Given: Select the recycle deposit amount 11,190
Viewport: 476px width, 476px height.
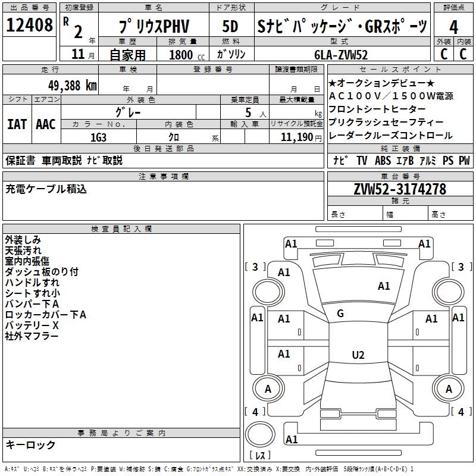Looking at the screenshot, I should click(296, 137).
